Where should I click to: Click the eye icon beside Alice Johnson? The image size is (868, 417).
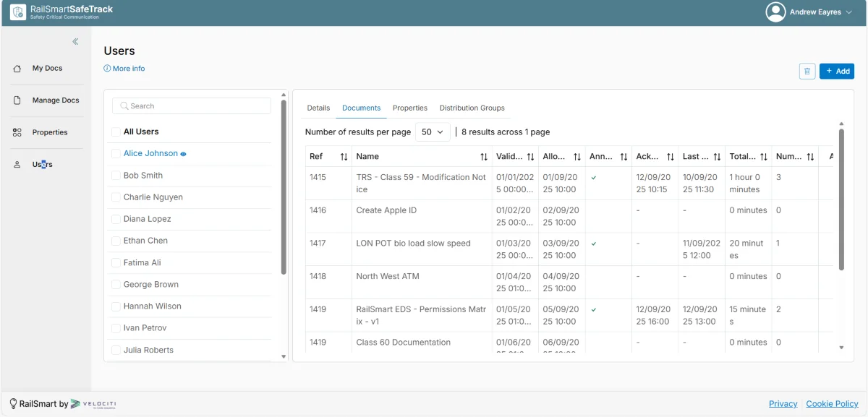184,154
